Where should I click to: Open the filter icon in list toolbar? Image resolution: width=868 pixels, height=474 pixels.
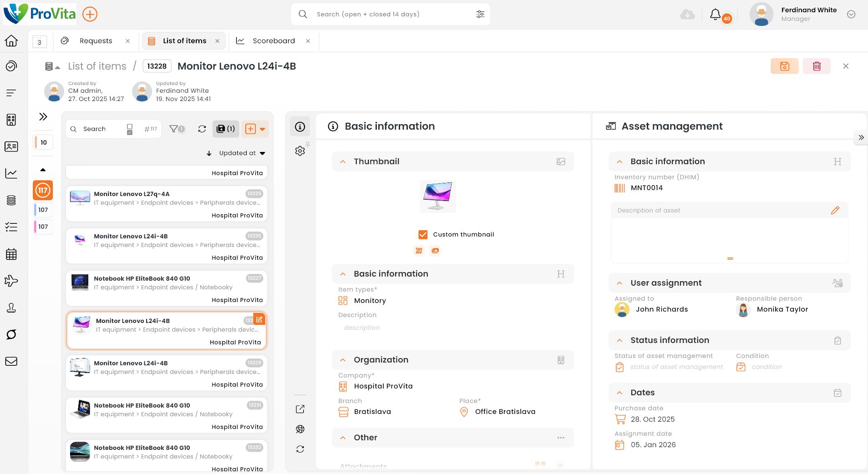176,129
